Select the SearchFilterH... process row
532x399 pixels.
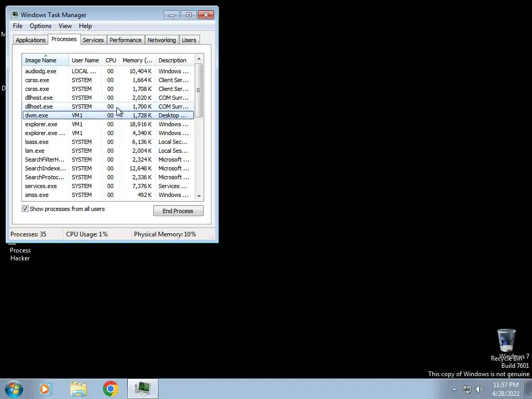point(108,159)
